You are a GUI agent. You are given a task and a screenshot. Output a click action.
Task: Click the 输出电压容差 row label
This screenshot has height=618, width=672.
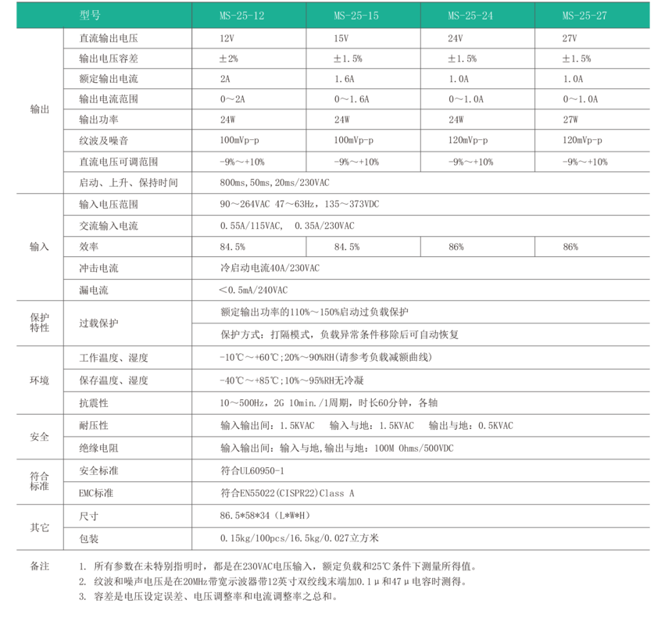109,59
